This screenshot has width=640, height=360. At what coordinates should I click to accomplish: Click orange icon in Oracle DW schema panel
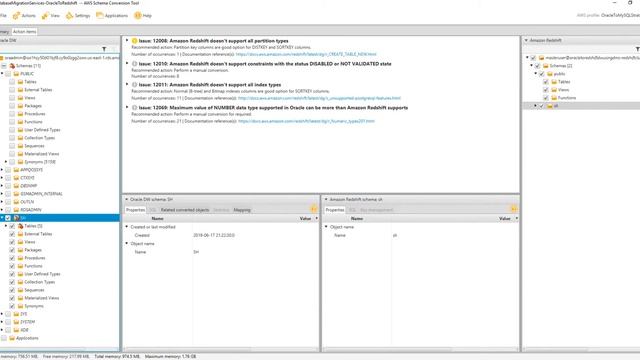(x=314, y=209)
